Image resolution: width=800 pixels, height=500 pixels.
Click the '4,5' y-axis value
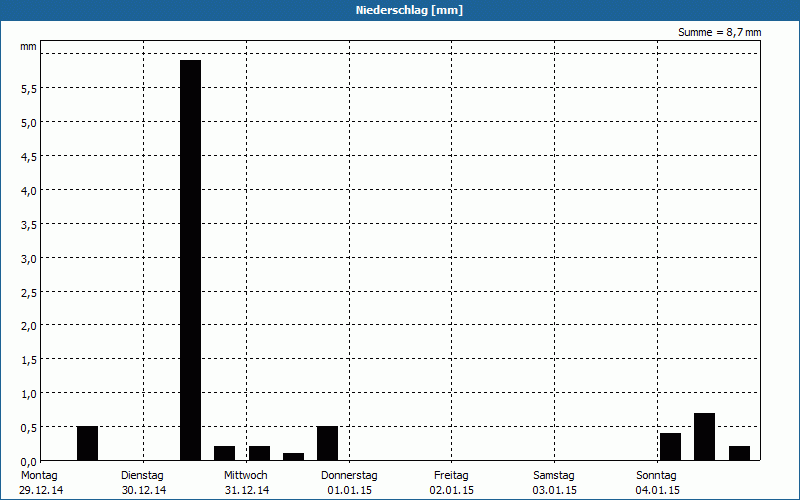28,157
